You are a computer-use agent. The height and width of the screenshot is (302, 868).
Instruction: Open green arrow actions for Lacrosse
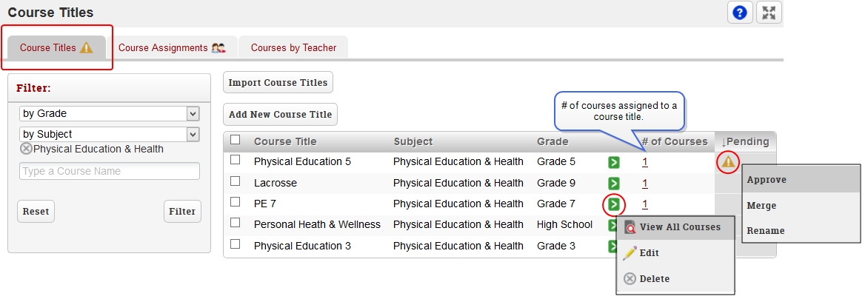pyautogui.click(x=613, y=183)
